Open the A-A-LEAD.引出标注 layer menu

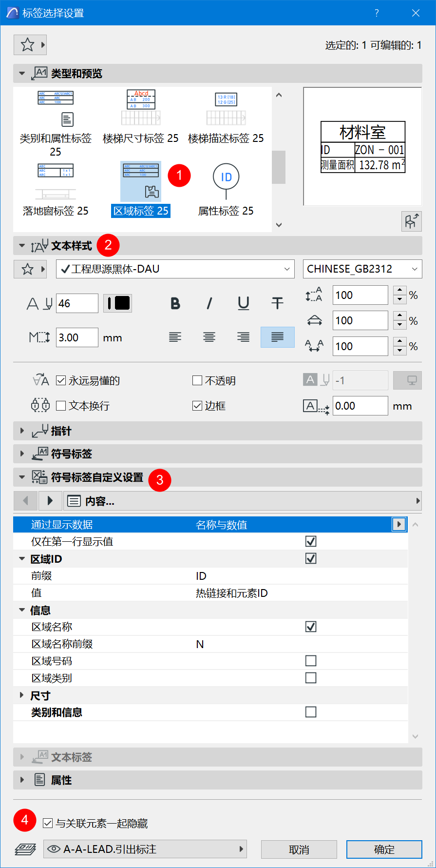coord(145,849)
